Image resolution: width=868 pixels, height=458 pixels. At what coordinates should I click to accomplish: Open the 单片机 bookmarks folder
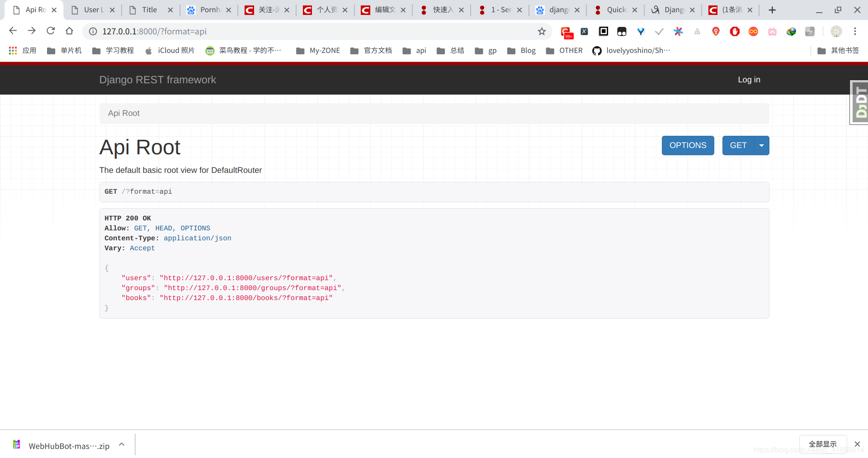point(64,50)
